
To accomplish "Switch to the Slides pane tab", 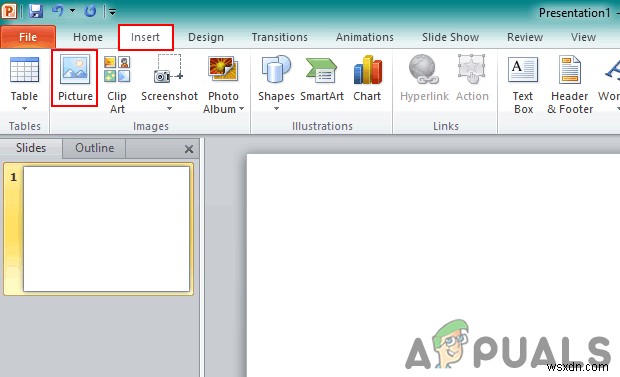I will click(31, 148).
